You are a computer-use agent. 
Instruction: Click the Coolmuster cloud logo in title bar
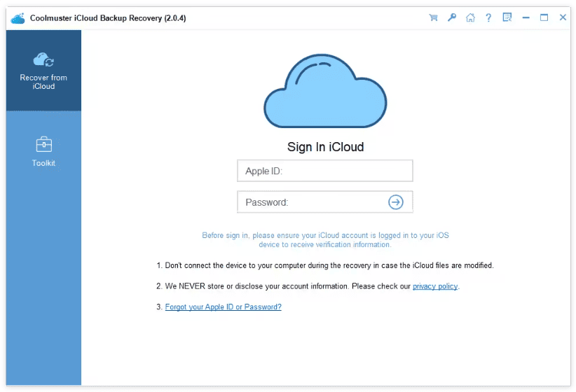coord(18,18)
